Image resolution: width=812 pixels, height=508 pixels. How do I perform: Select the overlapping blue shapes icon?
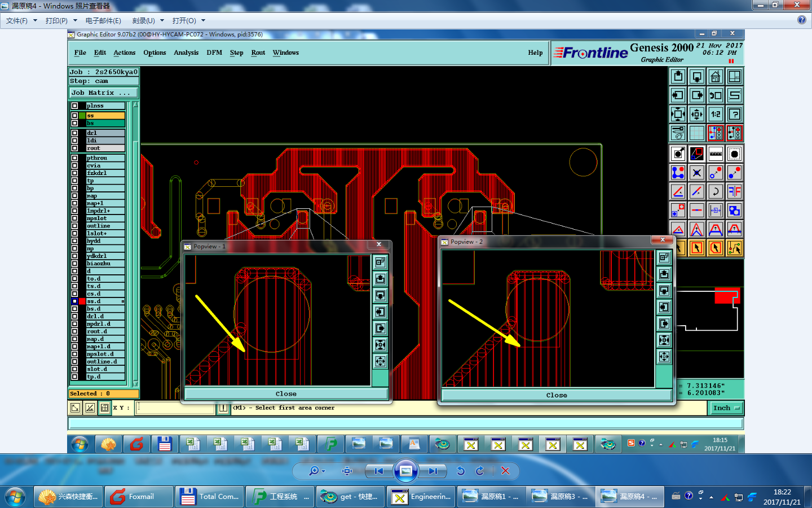pyautogui.click(x=734, y=211)
